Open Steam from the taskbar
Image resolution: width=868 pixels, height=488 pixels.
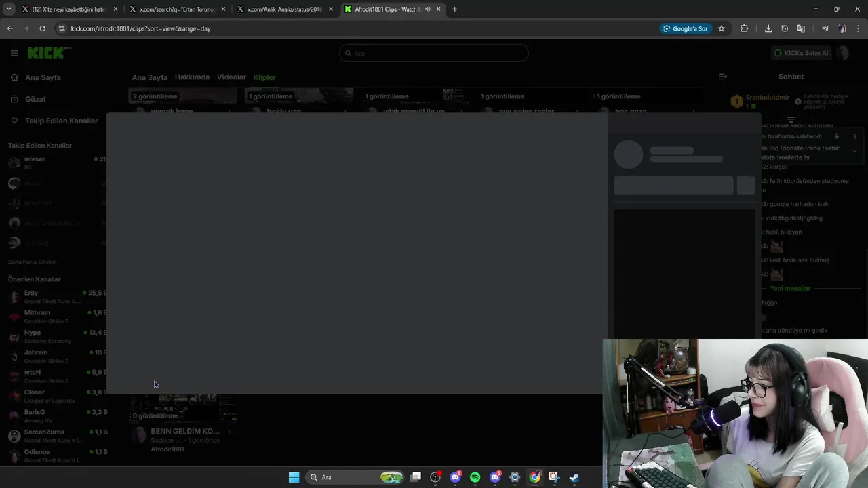pyautogui.click(x=574, y=477)
